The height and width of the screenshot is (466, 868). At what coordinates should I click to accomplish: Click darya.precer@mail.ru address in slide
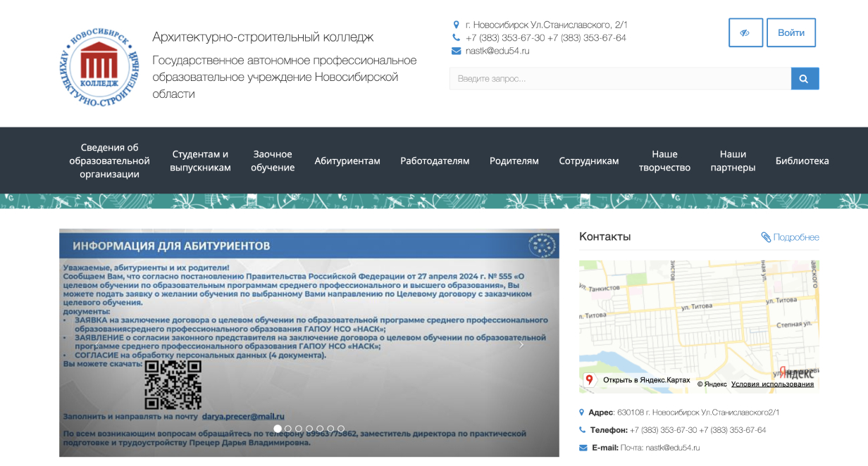[x=243, y=417]
